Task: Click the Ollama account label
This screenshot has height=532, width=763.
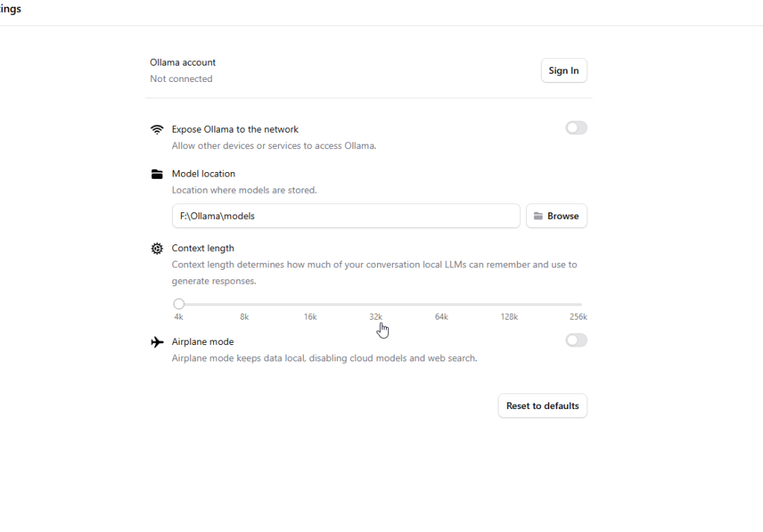Action: coord(183,63)
